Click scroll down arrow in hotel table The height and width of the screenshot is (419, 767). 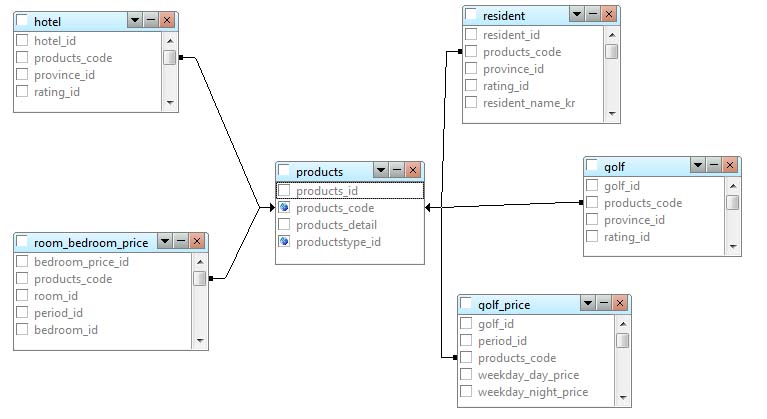click(x=170, y=103)
